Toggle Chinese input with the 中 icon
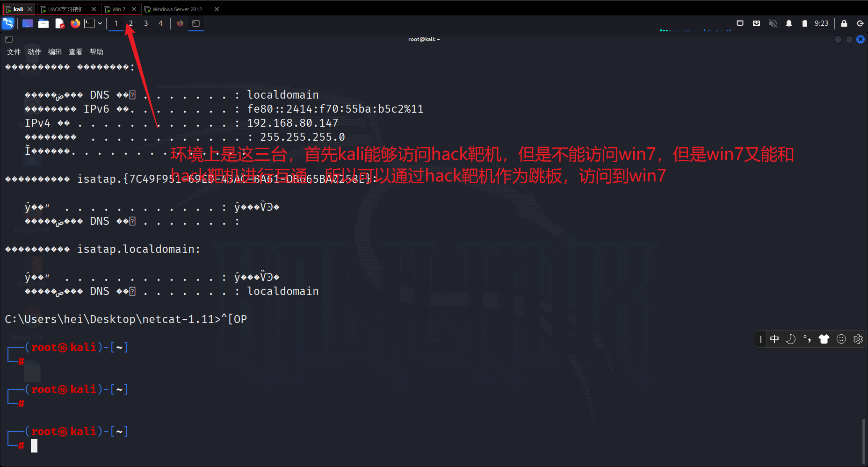The height and width of the screenshot is (467, 868). (x=775, y=339)
